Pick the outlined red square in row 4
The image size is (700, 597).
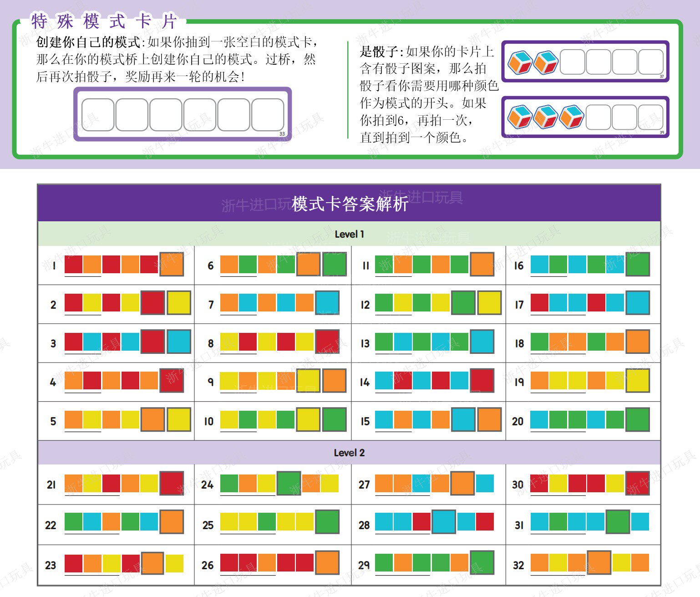pyautogui.click(x=172, y=381)
